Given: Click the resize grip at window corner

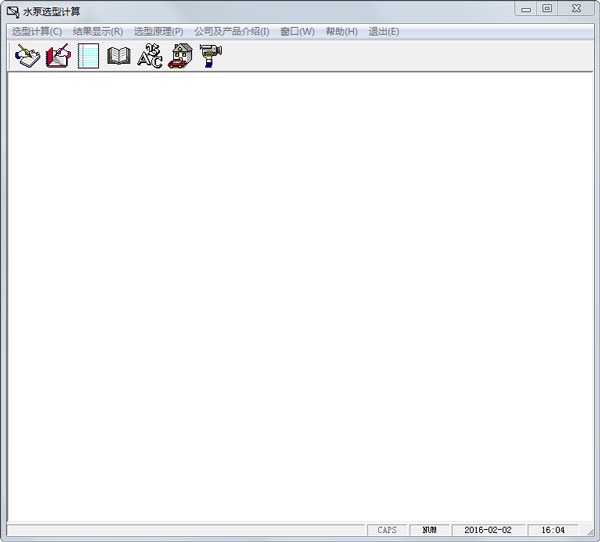Looking at the screenshot, I should [589, 531].
